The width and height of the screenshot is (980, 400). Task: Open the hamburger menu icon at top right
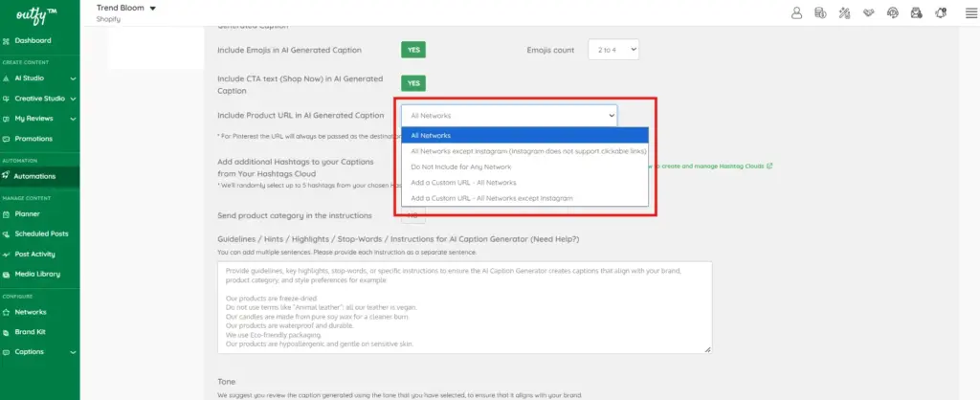pos(970,13)
